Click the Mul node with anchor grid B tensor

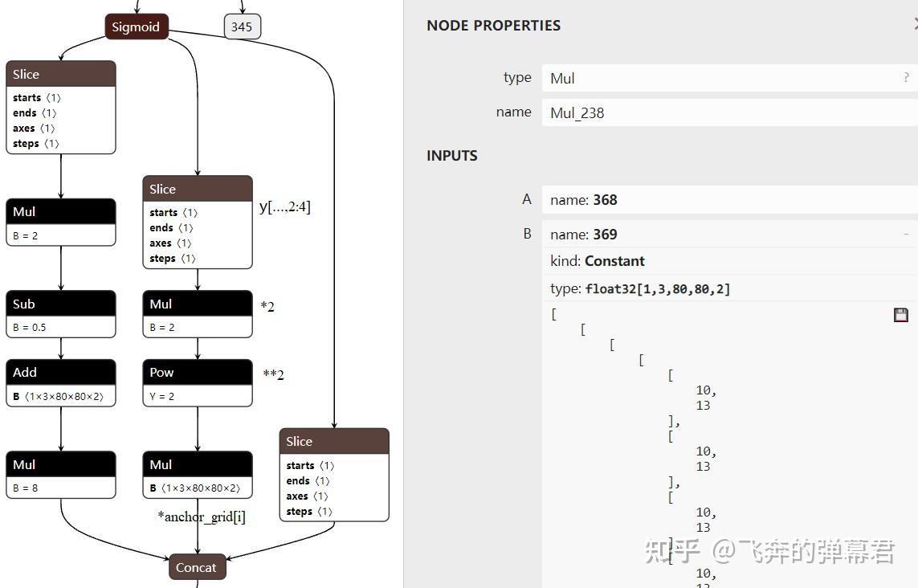pos(198,475)
